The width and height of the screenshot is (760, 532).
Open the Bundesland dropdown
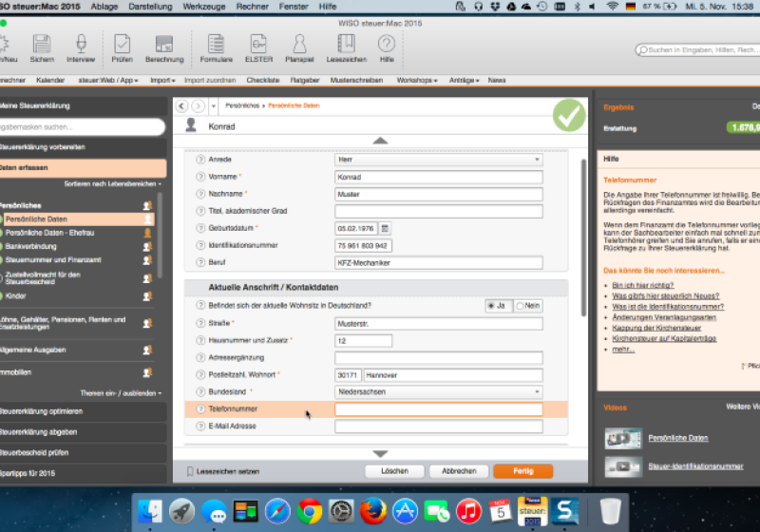[438, 391]
